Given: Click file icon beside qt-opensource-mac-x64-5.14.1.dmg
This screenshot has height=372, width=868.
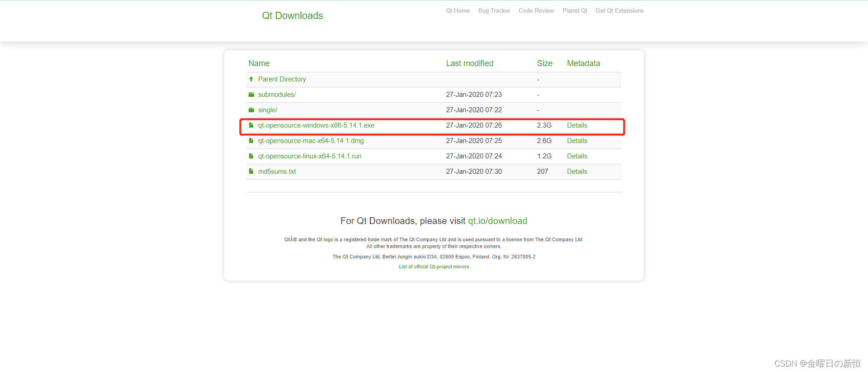Looking at the screenshot, I should [x=251, y=141].
